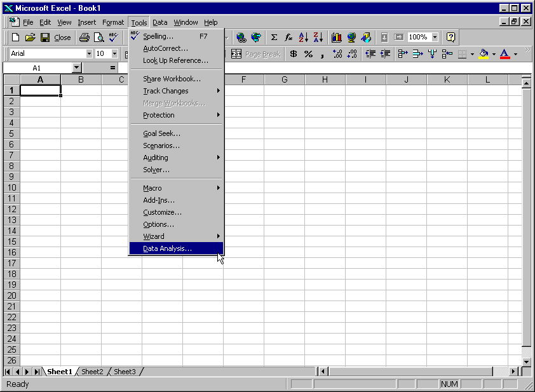Screen dimensions: 535x392
Task: Choose Customize menu item
Action: pyautogui.click(x=177, y=212)
